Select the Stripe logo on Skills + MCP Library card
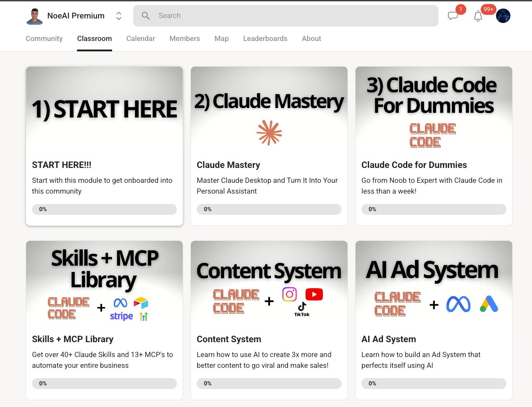Screen dimensions: 532x407 [x=121, y=316]
